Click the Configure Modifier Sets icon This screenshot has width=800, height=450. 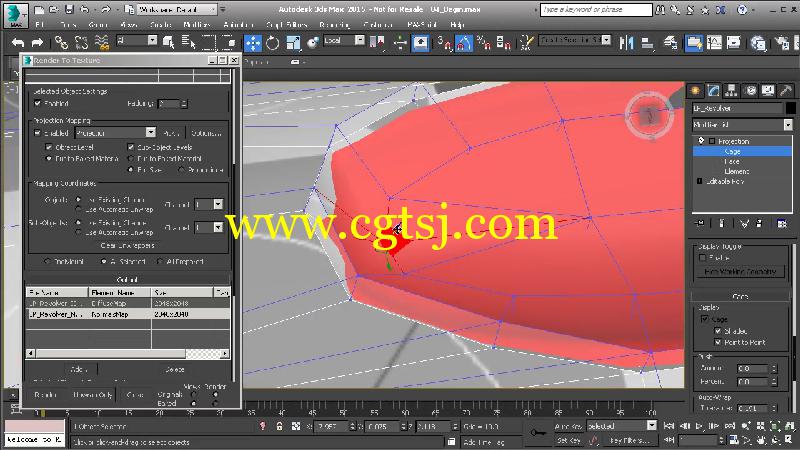(782, 223)
